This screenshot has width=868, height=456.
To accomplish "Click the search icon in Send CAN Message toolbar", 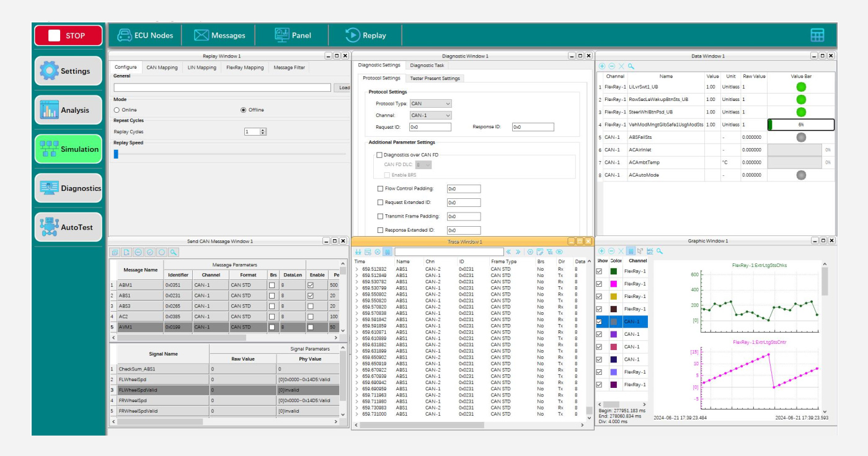I will 174,252.
